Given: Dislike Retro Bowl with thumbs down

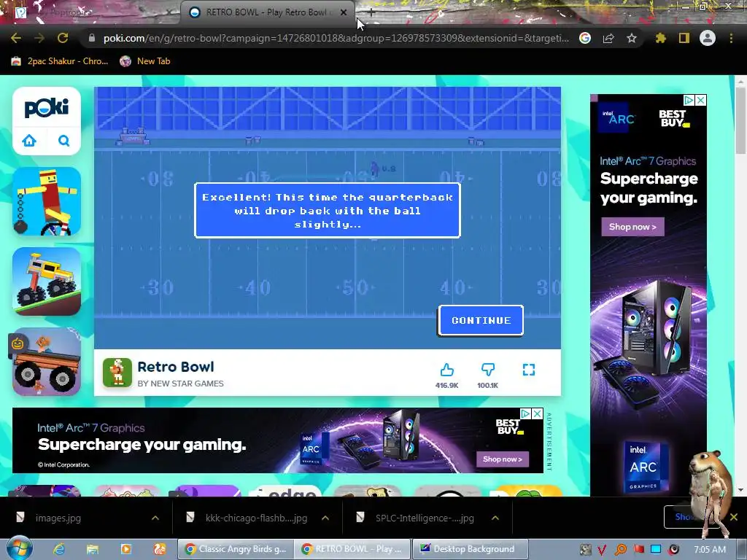Looking at the screenshot, I should (x=488, y=370).
